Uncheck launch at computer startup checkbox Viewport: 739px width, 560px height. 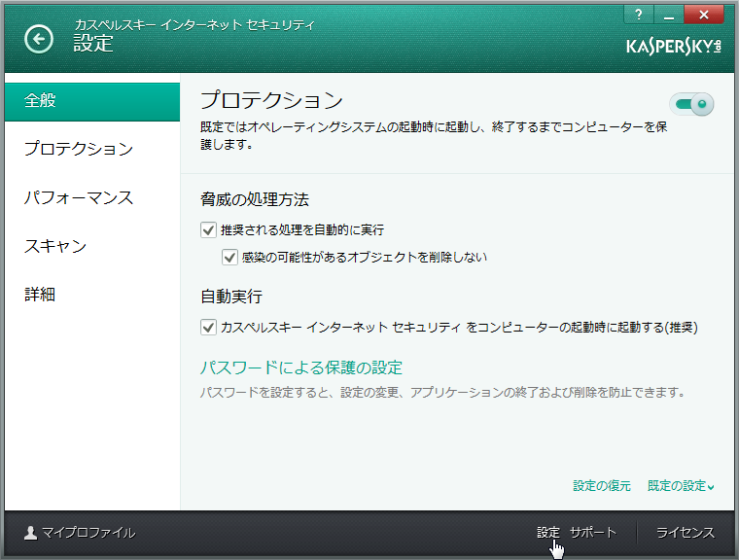(208, 327)
